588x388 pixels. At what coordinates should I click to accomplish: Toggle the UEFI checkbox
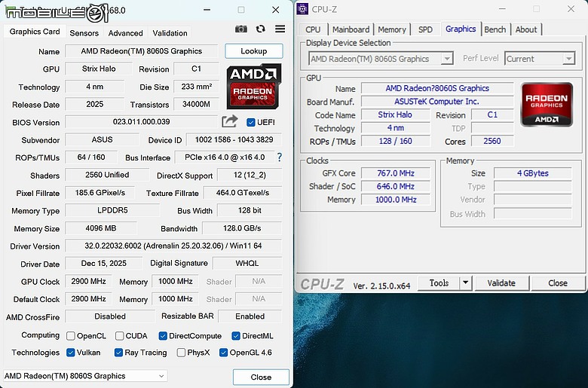[251, 122]
